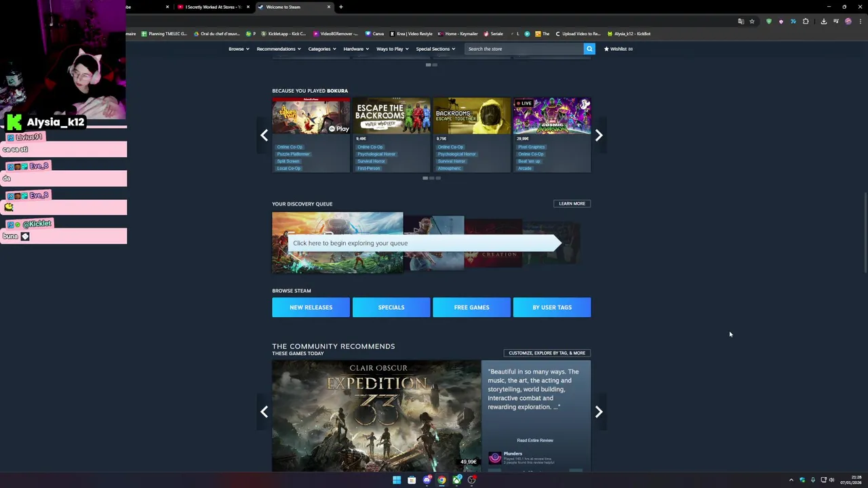Open OBS-style icon at taskbar end
Screen dimensions: 868x488
pos(472,480)
